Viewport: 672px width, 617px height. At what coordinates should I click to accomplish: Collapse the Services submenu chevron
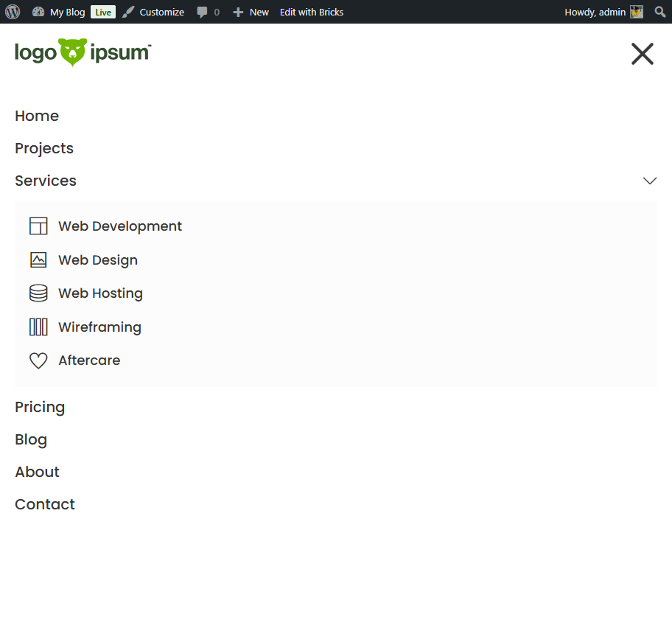coord(649,181)
